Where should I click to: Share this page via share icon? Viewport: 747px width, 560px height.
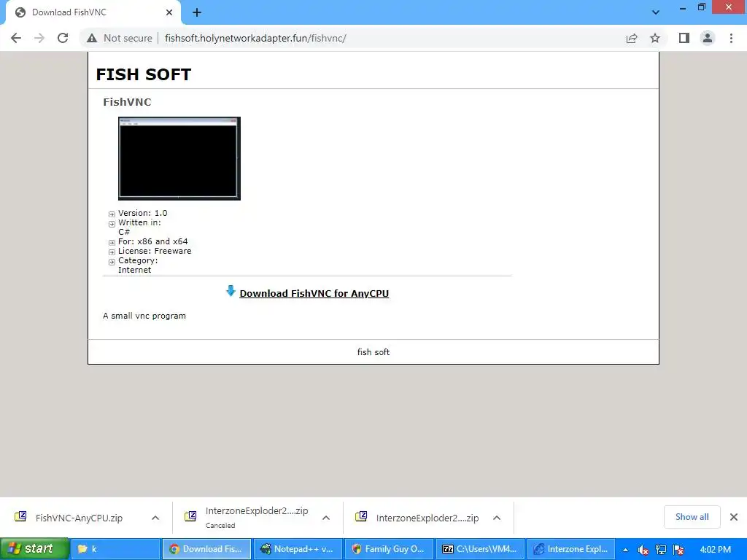pos(632,38)
